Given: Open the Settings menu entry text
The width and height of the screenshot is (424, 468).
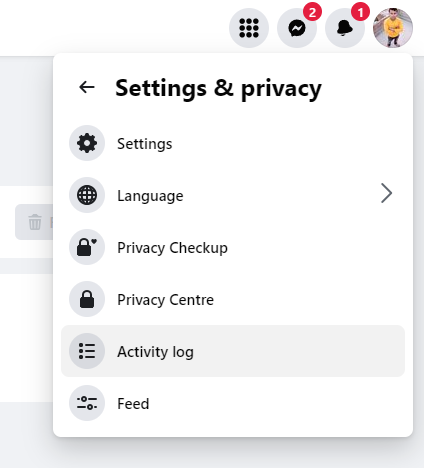Looking at the screenshot, I should coord(145,144).
